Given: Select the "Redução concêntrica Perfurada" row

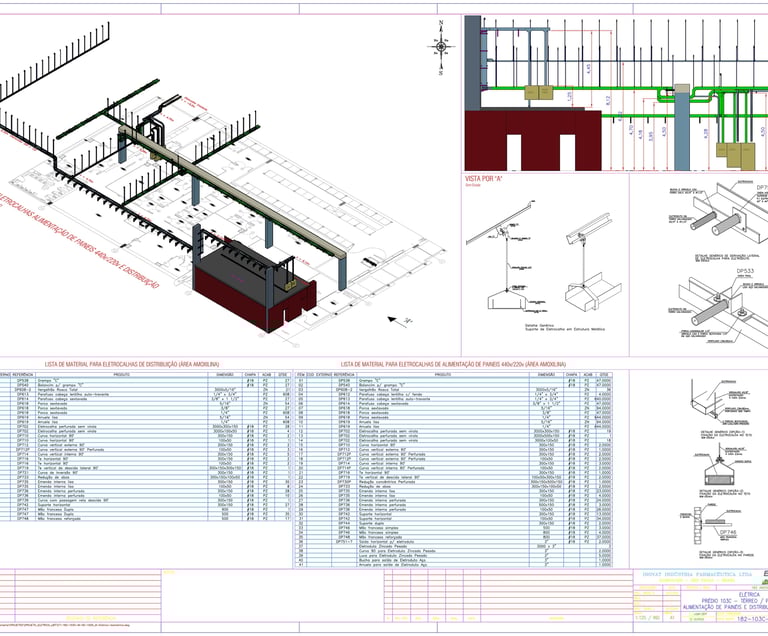Looking at the screenshot, I should click(453, 482).
